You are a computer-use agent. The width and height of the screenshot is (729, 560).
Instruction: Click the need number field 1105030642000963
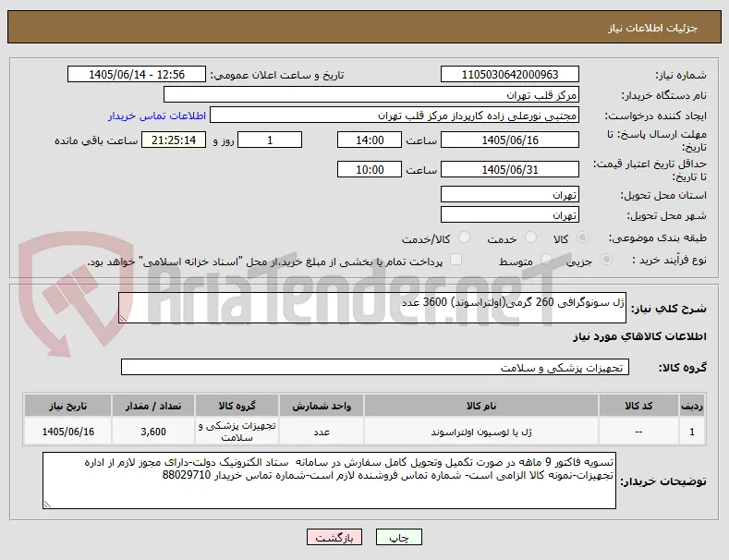(x=510, y=75)
